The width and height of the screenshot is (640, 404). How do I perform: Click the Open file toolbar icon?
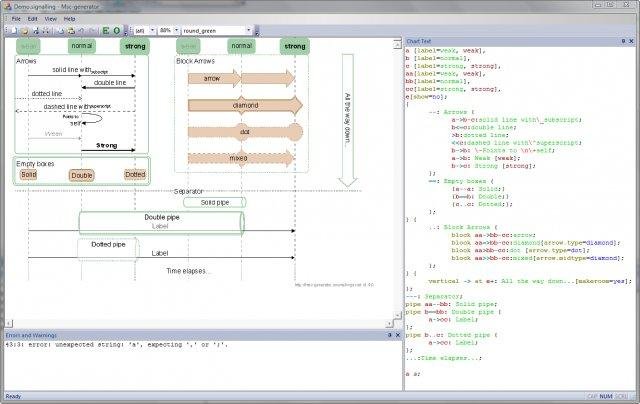point(25,30)
